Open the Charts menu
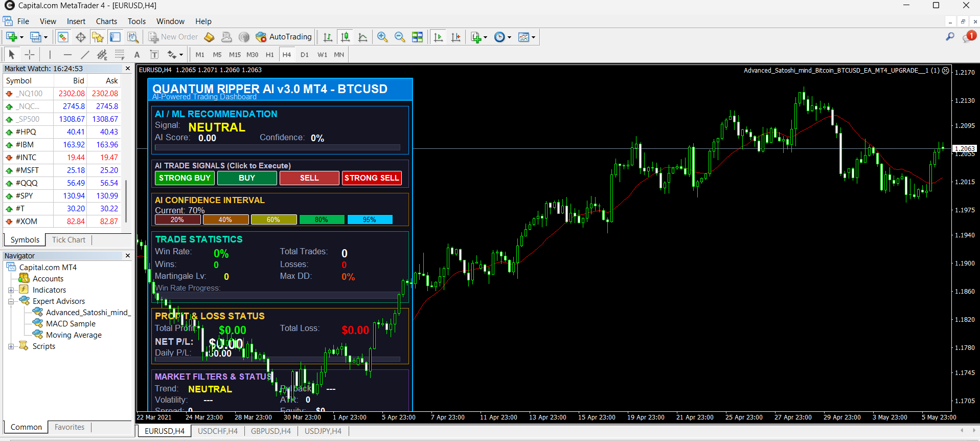The image size is (980, 441). click(x=106, y=21)
